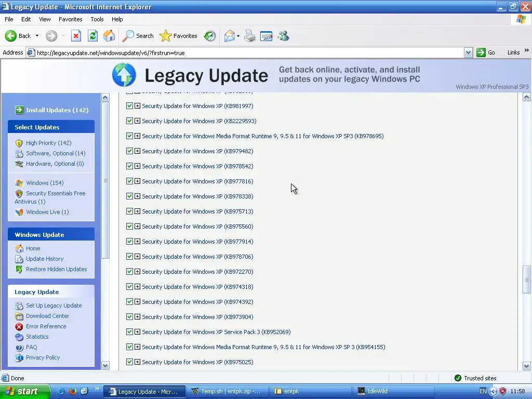The image size is (532, 399).
Task: Click the High Priority shield icon
Action: pyautogui.click(x=19, y=143)
